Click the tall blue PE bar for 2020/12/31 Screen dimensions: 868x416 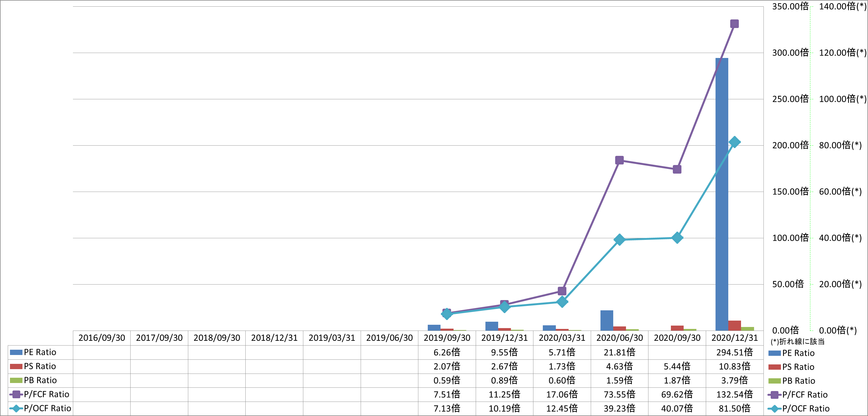(x=722, y=194)
